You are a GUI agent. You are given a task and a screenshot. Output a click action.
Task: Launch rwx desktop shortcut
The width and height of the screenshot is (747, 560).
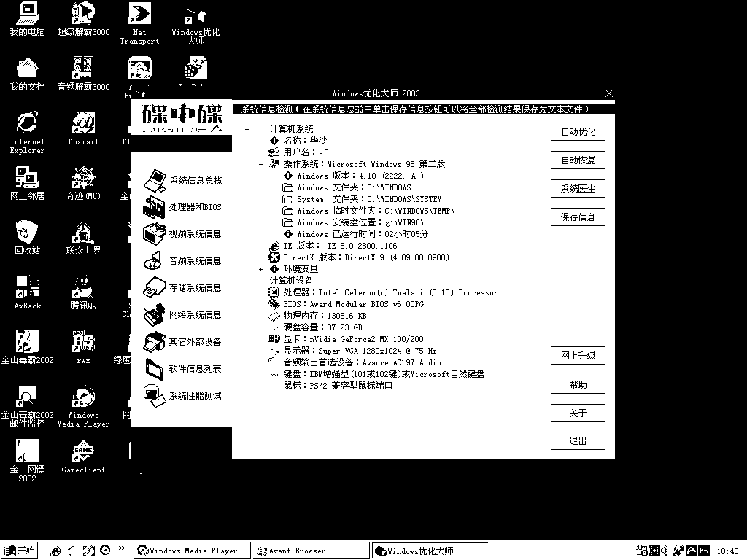[83, 347]
